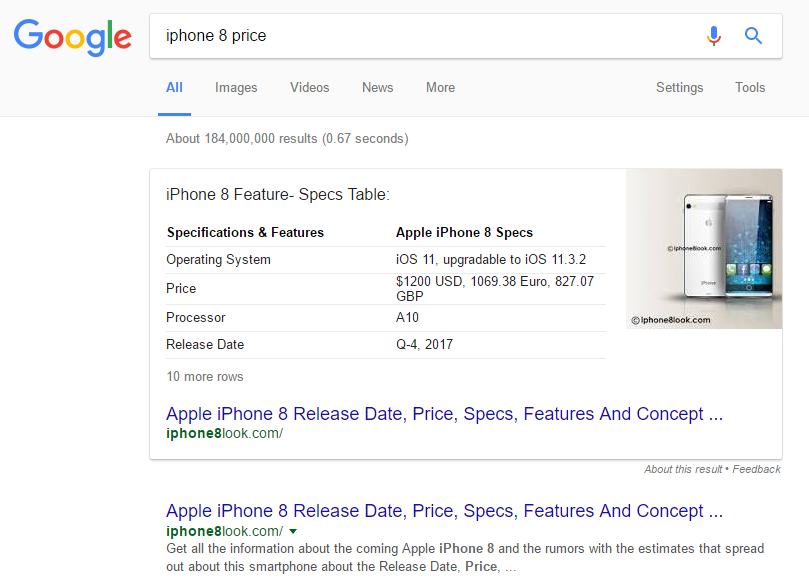This screenshot has height=581, width=809.
Task: Click "About this result" link
Action: click(683, 469)
